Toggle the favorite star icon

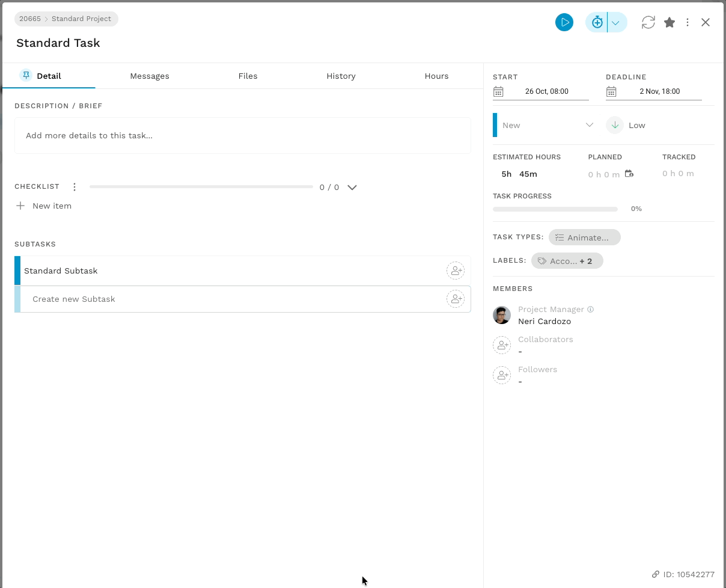670,22
